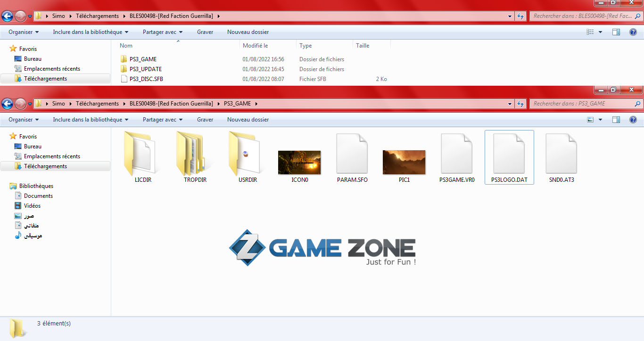Sort the list by Modifié le column

point(255,46)
